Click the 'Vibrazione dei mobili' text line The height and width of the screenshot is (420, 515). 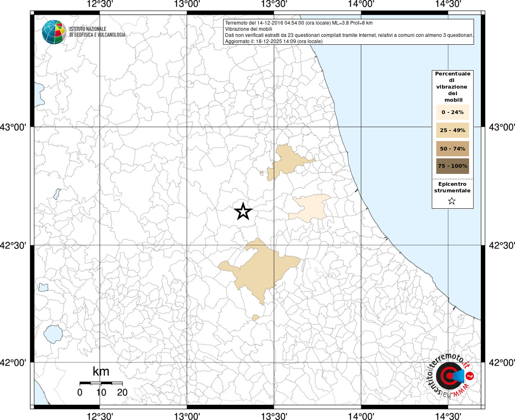pos(248,29)
